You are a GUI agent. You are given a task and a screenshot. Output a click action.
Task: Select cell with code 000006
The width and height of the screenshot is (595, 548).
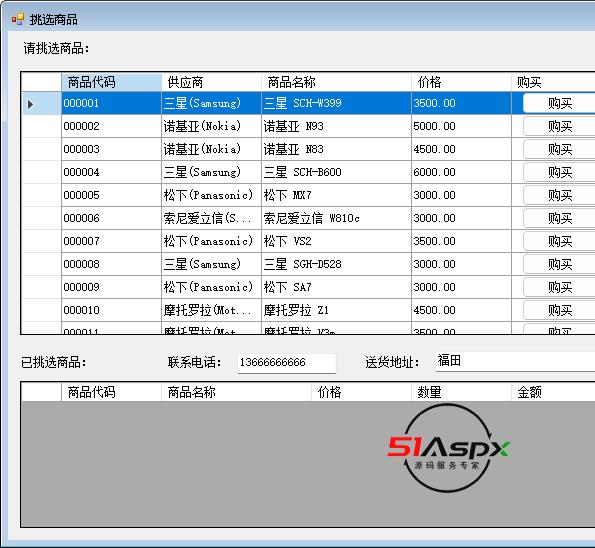[112, 218]
